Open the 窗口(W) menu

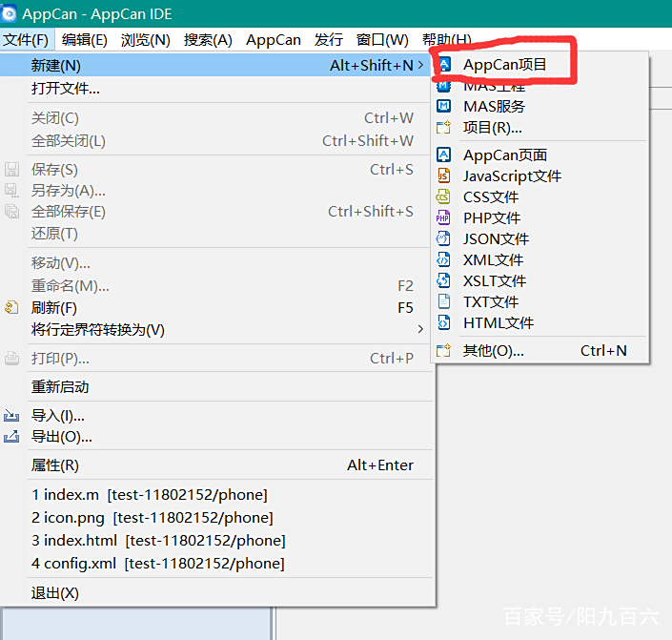pyautogui.click(x=382, y=40)
